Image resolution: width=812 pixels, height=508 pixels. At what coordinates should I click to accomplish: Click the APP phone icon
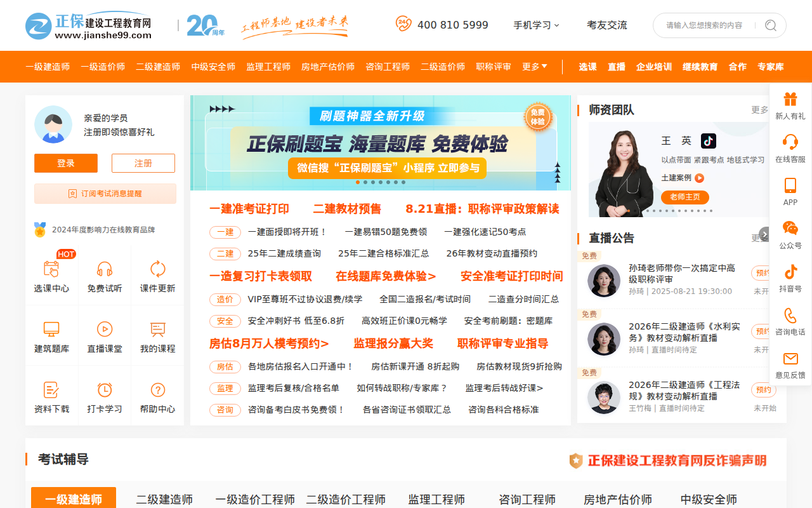click(790, 185)
